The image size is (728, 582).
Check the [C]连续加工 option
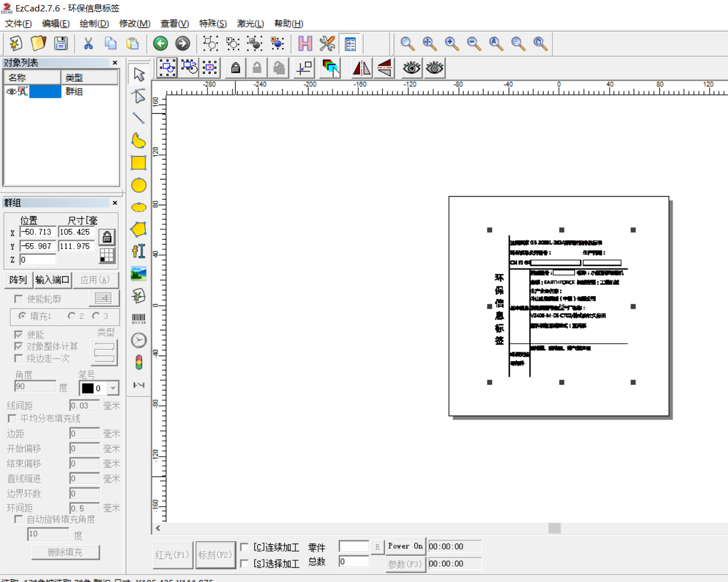(245, 547)
